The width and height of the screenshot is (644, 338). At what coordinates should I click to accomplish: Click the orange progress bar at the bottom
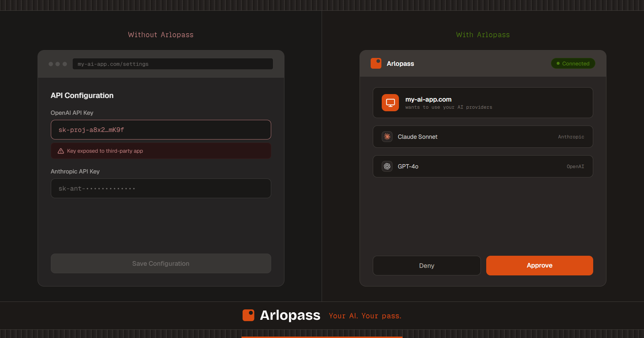pos(322,337)
